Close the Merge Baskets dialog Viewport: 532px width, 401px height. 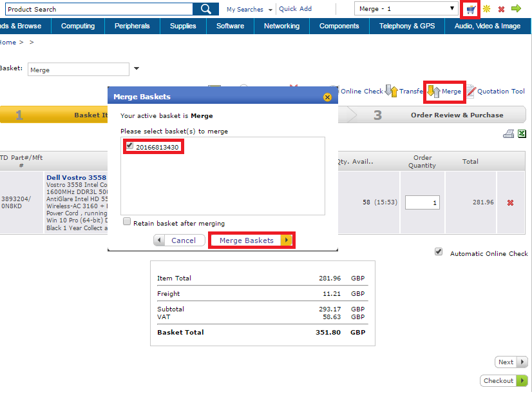click(327, 97)
